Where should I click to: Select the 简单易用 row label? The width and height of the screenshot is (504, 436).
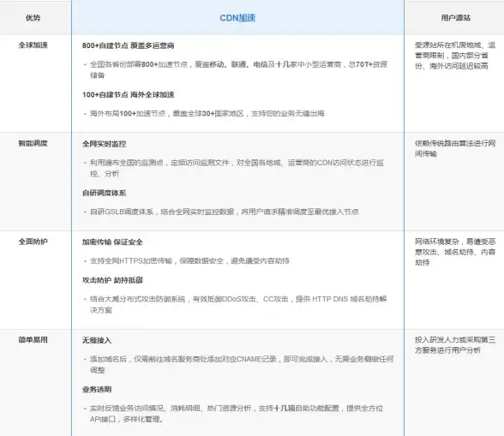[33, 339]
